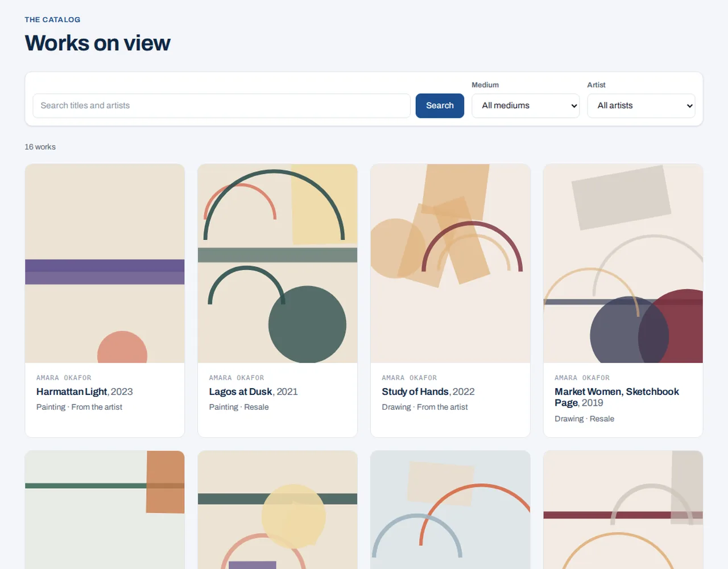Image resolution: width=728 pixels, height=569 pixels.
Task: Click the Artist filter label
Action: click(596, 85)
